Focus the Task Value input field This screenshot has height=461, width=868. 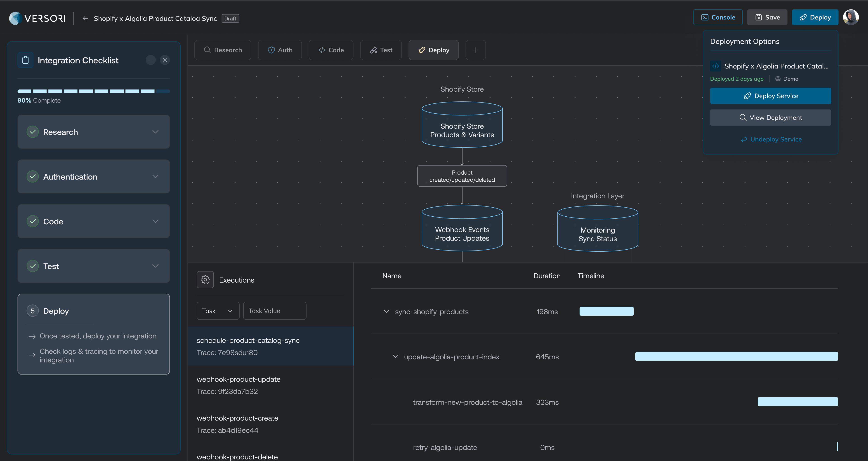pyautogui.click(x=275, y=311)
